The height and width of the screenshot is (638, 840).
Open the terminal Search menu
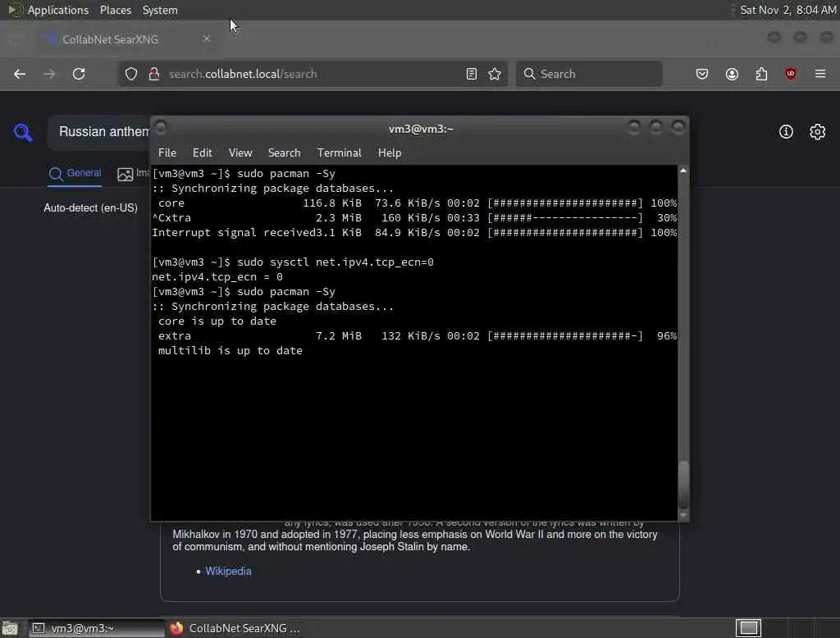[x=284, y=153]
